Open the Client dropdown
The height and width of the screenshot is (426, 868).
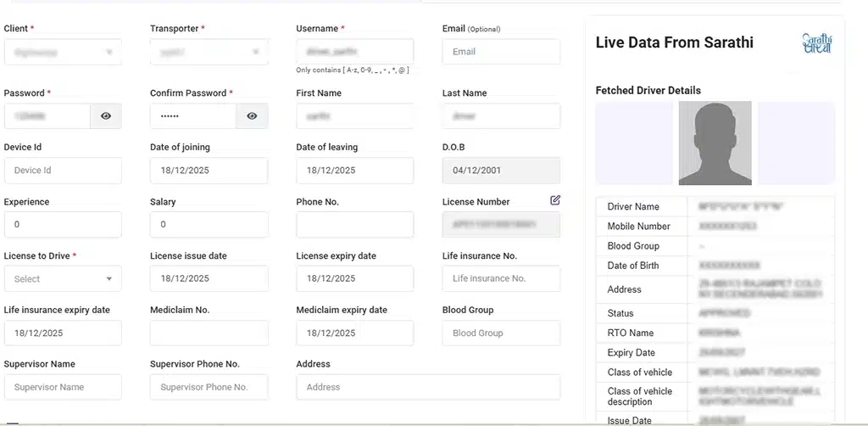pyautogui.click(x=63, y=52)
